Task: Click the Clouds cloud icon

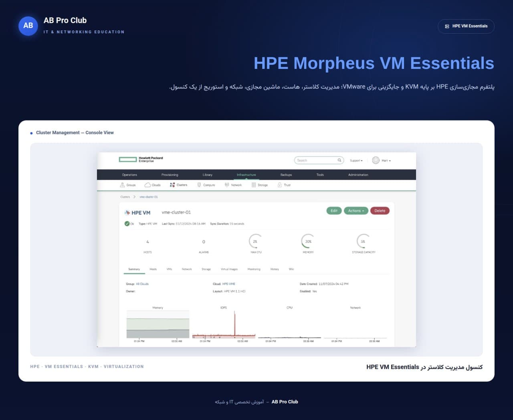Action: point(147,185)
